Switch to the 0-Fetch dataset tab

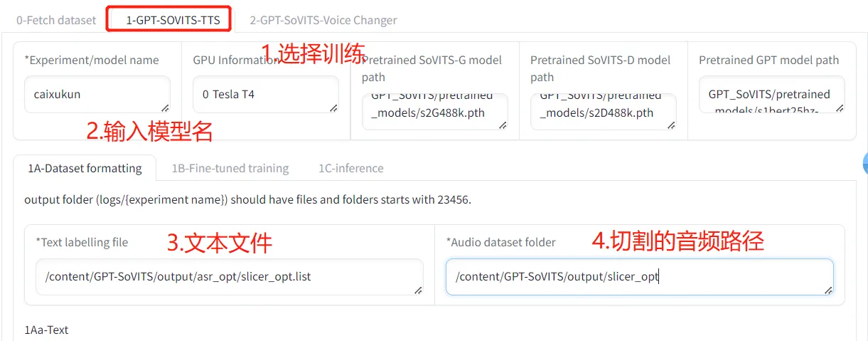56,20
